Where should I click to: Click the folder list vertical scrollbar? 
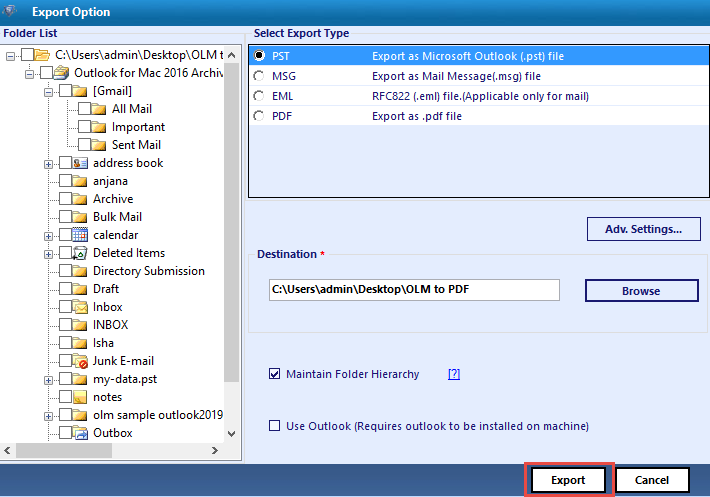point(232,200)
